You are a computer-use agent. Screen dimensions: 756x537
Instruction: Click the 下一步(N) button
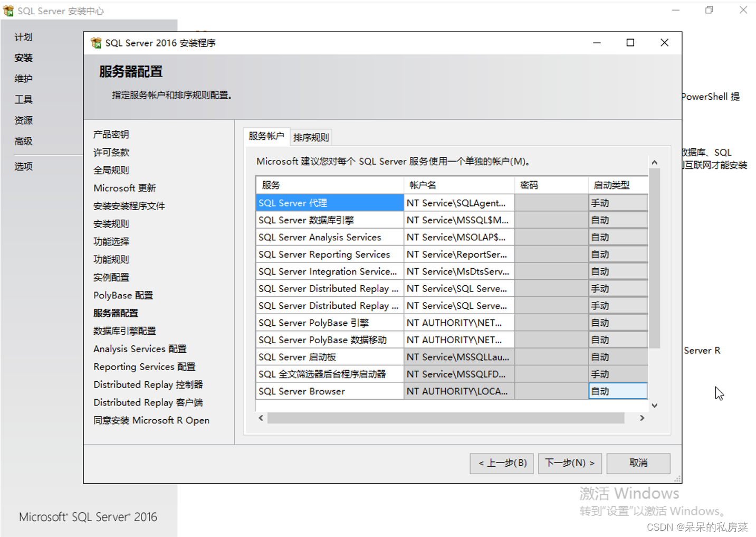coord(570,463)
